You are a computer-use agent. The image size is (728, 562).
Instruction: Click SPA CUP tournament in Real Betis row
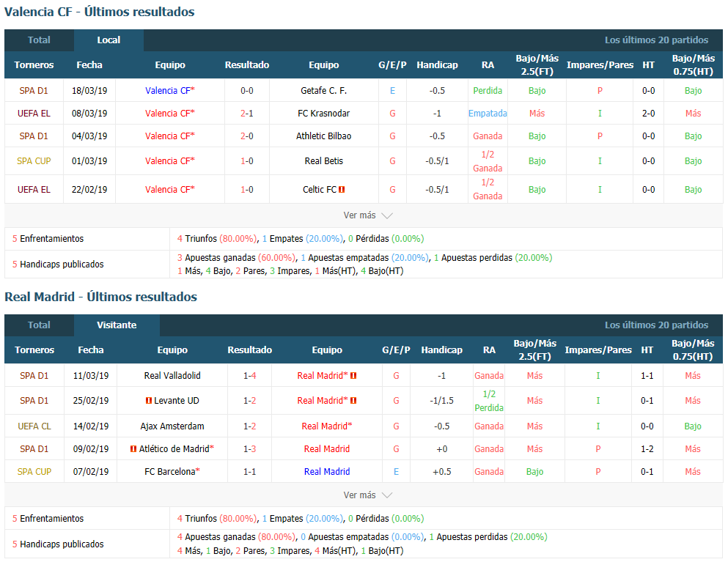point(34,161)
